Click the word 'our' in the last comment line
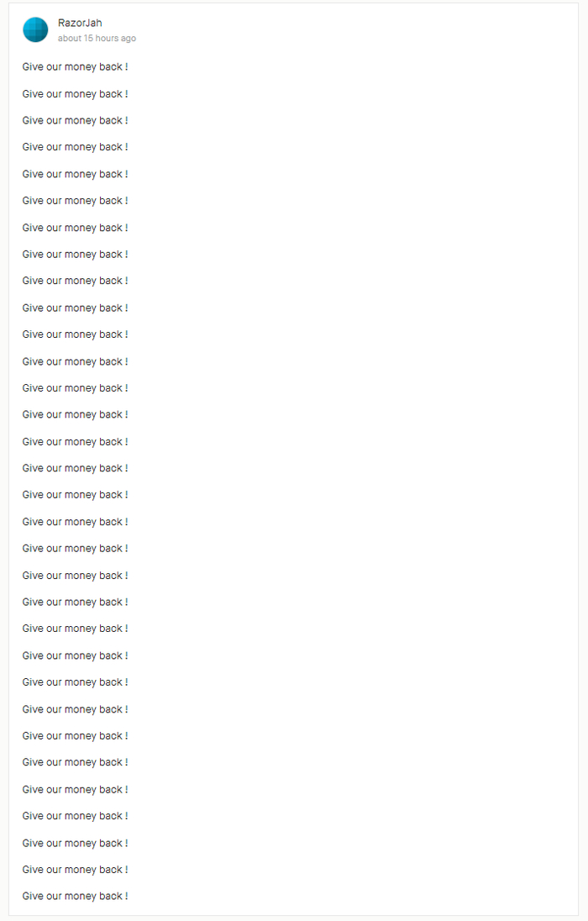 [x=54, y=897]
